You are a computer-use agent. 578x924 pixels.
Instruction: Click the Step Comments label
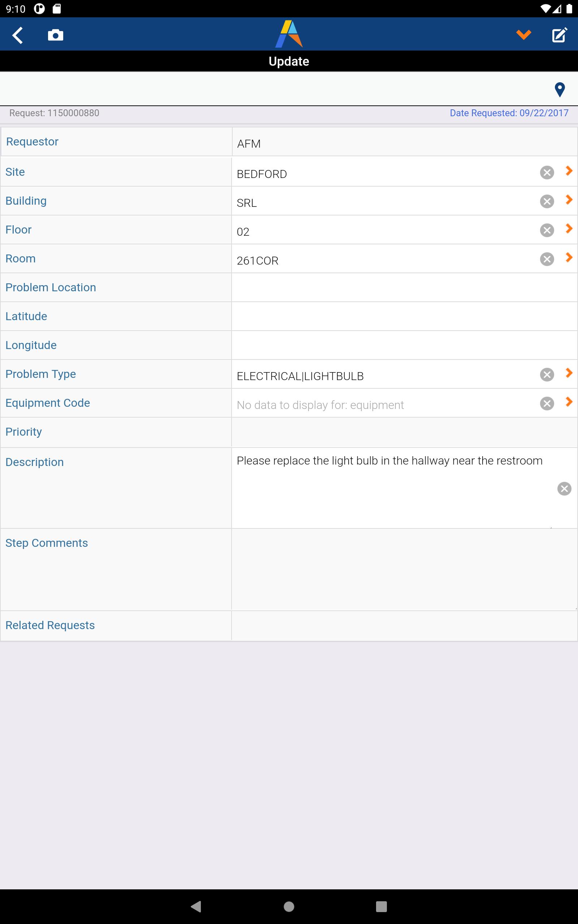pyautogui.click(x=47, y=543)
